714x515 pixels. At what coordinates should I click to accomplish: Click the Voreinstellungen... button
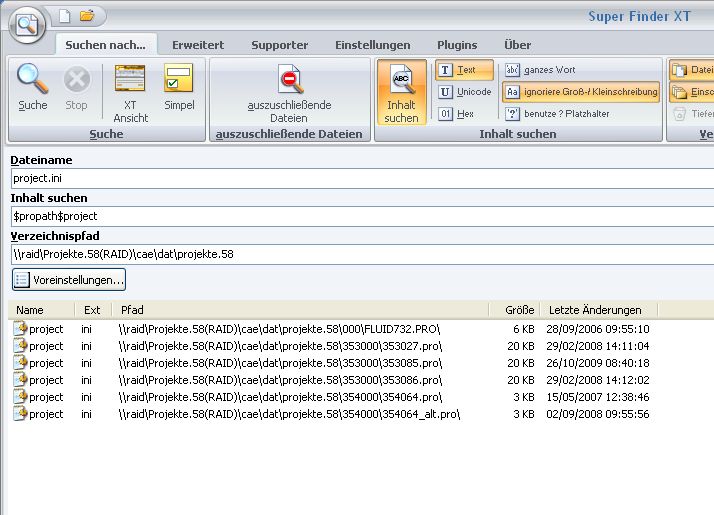coord(69,280)
